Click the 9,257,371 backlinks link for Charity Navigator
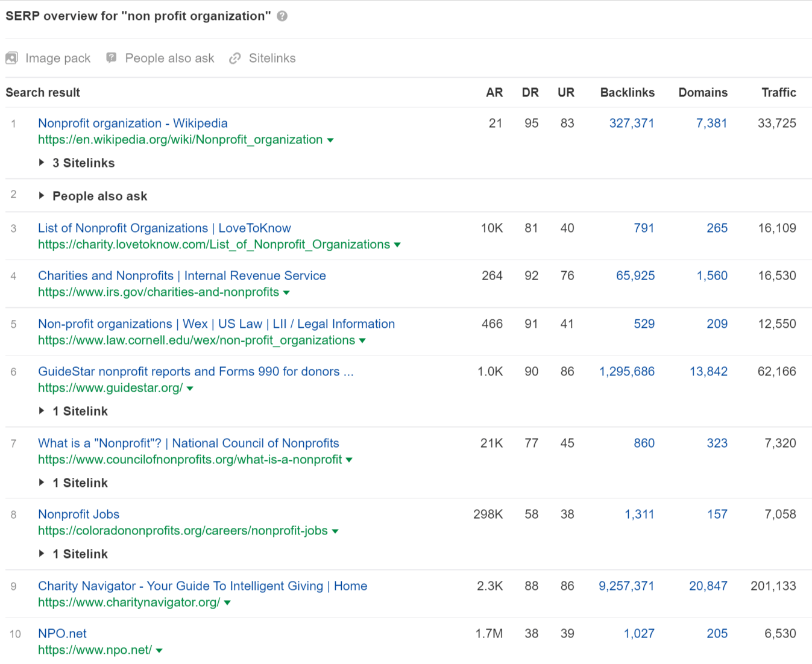Image resolution: width=812 pixels, height=664 pixels. [x=627, y=586]
